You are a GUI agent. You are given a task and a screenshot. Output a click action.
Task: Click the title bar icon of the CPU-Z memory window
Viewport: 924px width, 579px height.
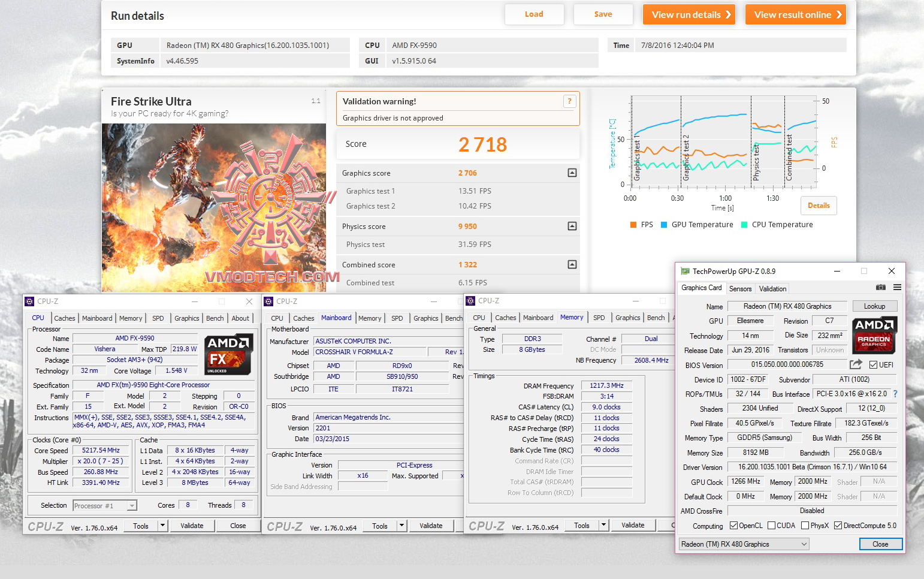tap(470, 301)
